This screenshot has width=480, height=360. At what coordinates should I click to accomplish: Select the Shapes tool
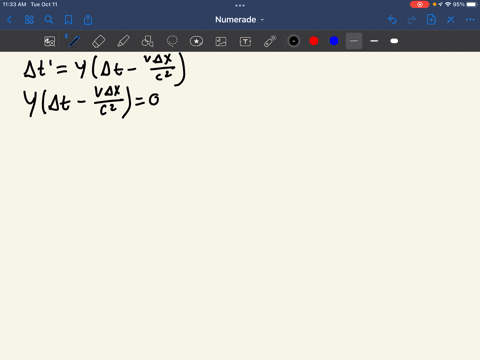(147, 41)
